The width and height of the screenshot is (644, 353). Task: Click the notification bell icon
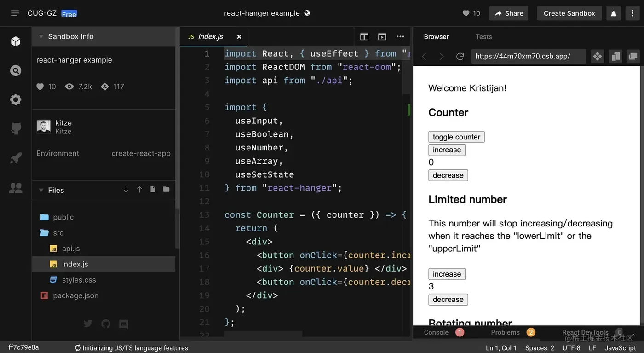pyautogui.click(x=613, y=13)
